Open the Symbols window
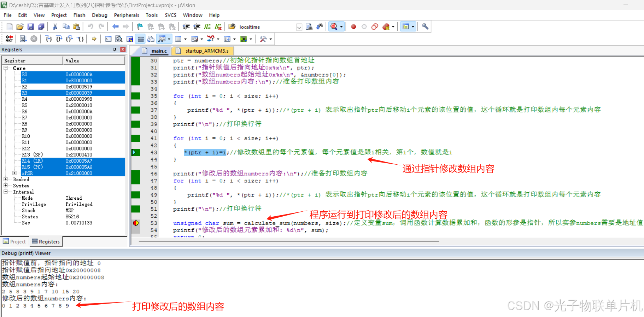Viewport: 644px width, 317px height. tap(130, 39)
